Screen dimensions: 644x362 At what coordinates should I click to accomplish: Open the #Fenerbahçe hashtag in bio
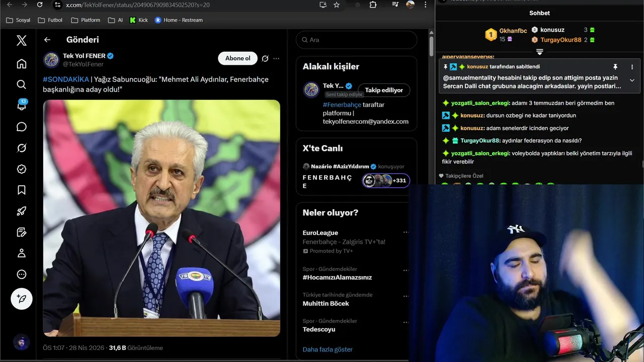[342, 105]
